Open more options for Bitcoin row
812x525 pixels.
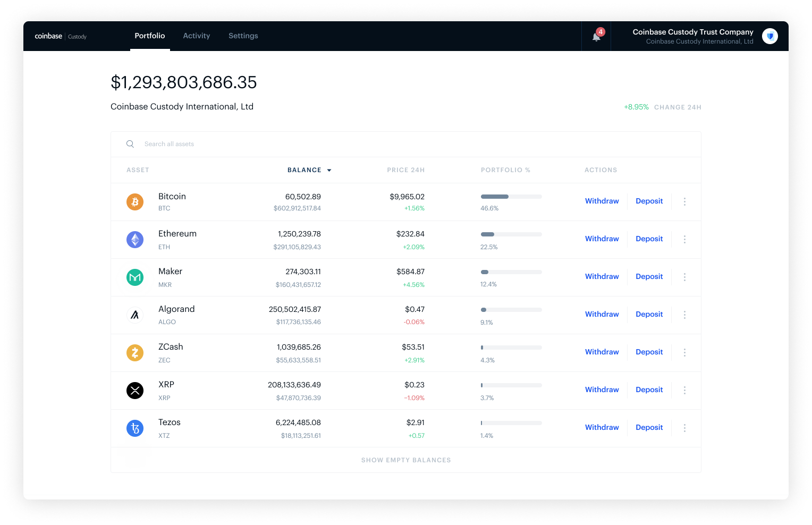(x=684, y=202)
